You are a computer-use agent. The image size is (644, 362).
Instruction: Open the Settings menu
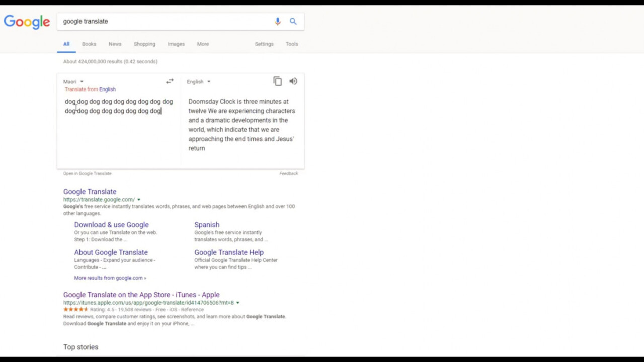click(264, 44)
